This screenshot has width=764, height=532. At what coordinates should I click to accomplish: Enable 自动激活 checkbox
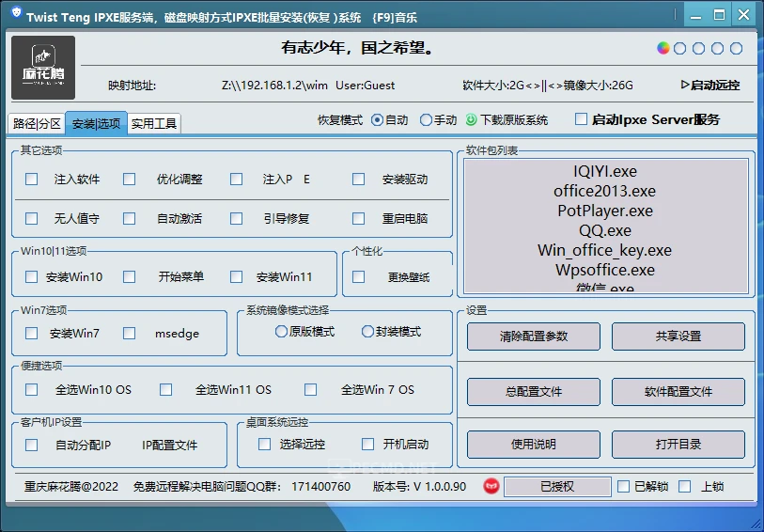(129, 218)
